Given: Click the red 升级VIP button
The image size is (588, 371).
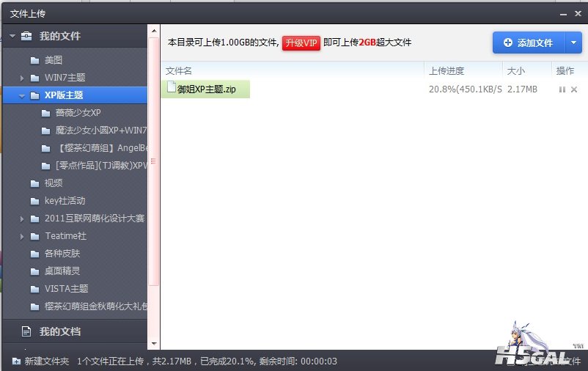Looking at the screenshot, I should [301, 43].
